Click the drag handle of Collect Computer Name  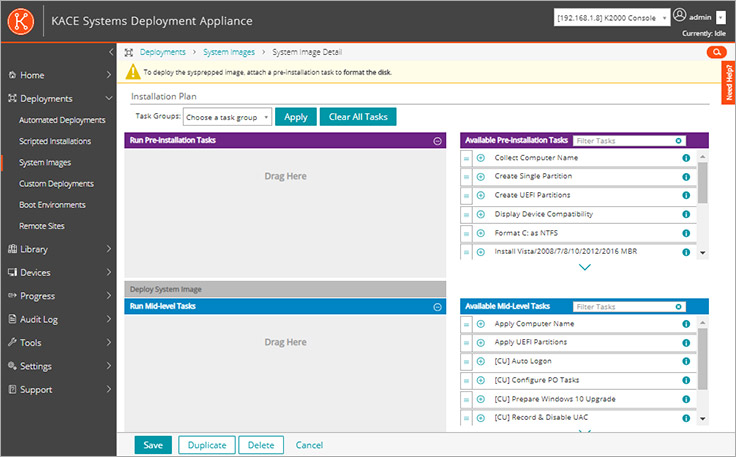tap(466, 158)
